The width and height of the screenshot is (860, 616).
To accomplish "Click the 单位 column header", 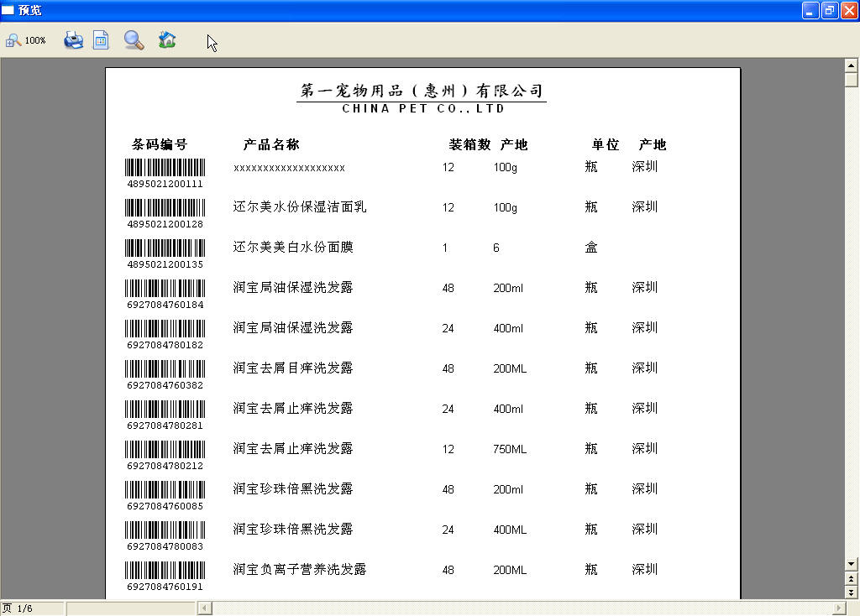I will (x=606, y=144).
